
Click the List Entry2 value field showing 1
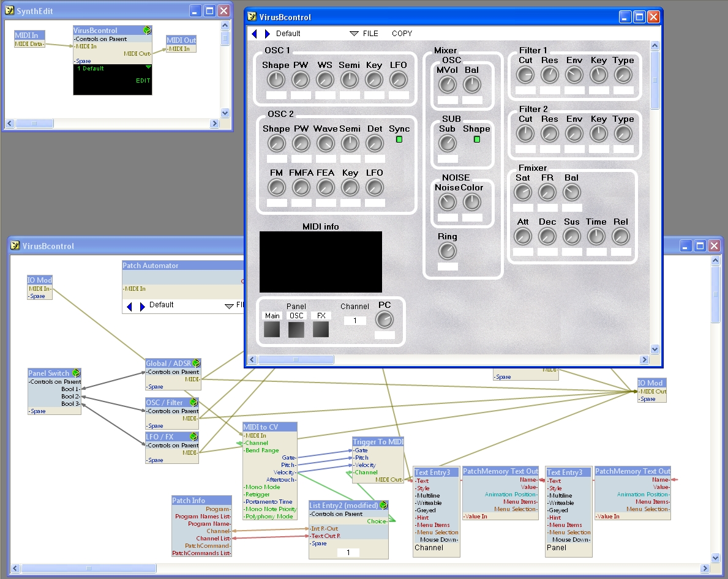click(x=348, y=552)
